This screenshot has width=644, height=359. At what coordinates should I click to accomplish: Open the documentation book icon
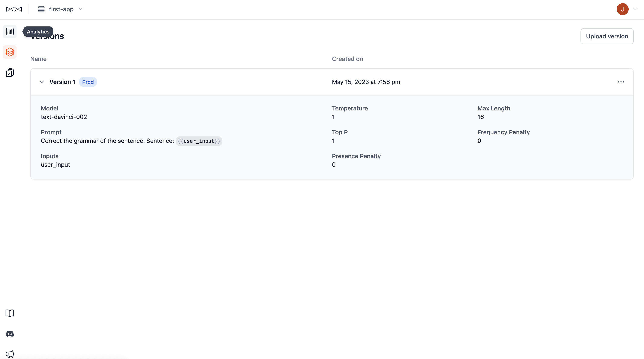[x=10, y=313]
